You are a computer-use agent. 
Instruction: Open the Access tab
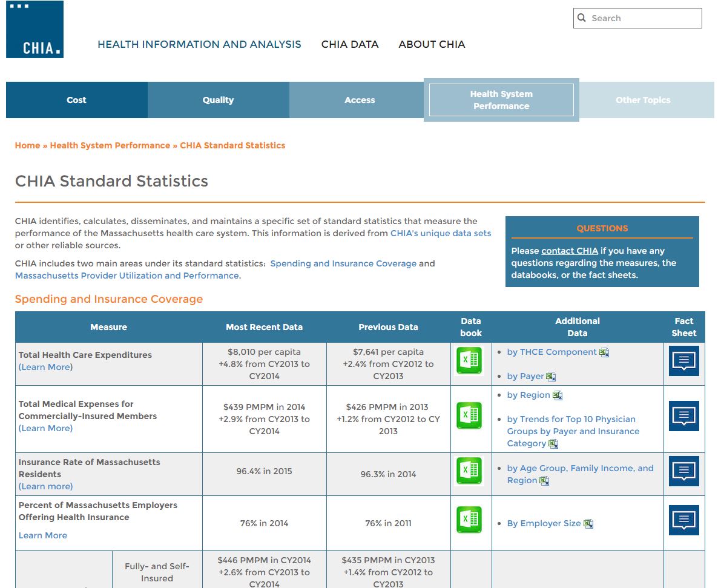[x=360, y=100]
